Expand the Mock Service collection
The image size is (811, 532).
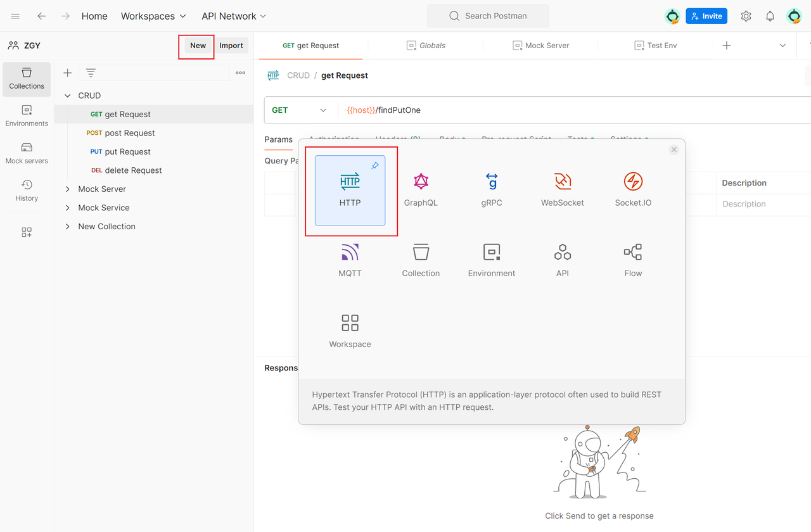pos(67,208)
